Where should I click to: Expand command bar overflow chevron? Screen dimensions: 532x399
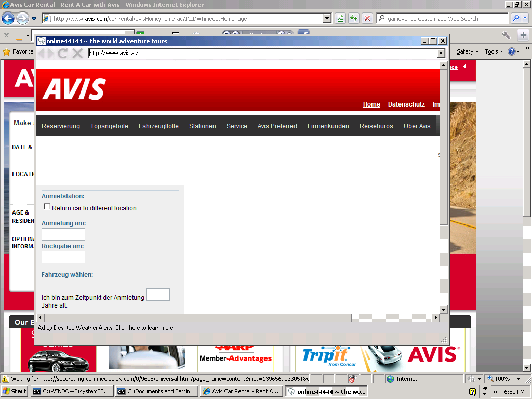[x=527, y=48]
